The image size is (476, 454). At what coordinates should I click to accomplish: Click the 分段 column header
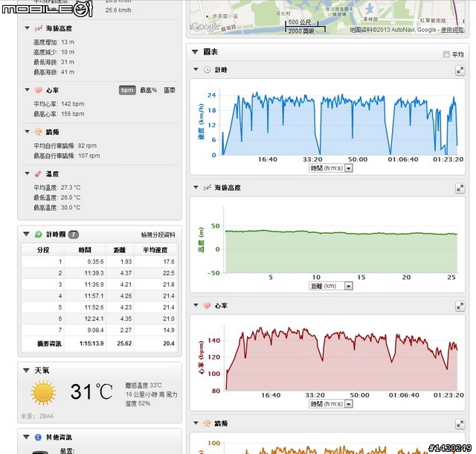(43, 250)
